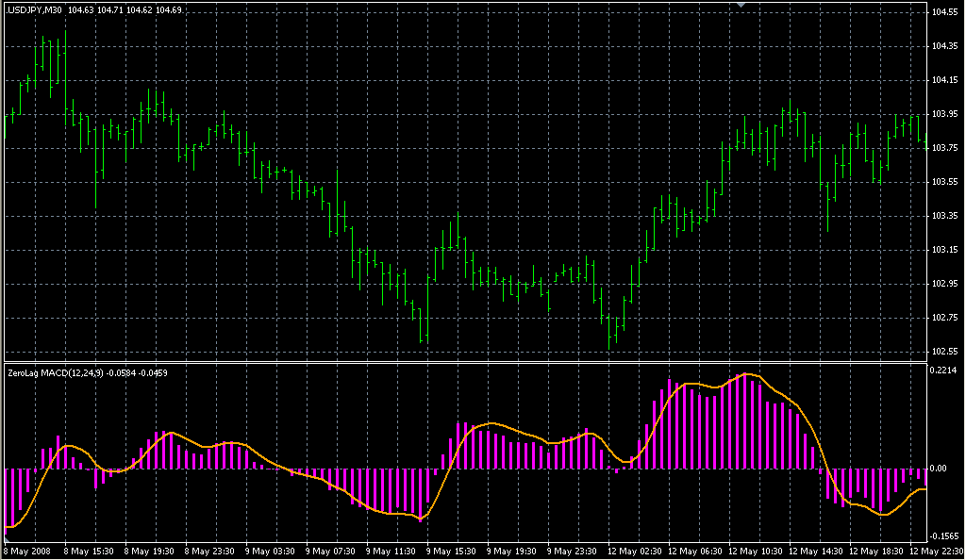Click the 12 May 22:30 time label

937,551
